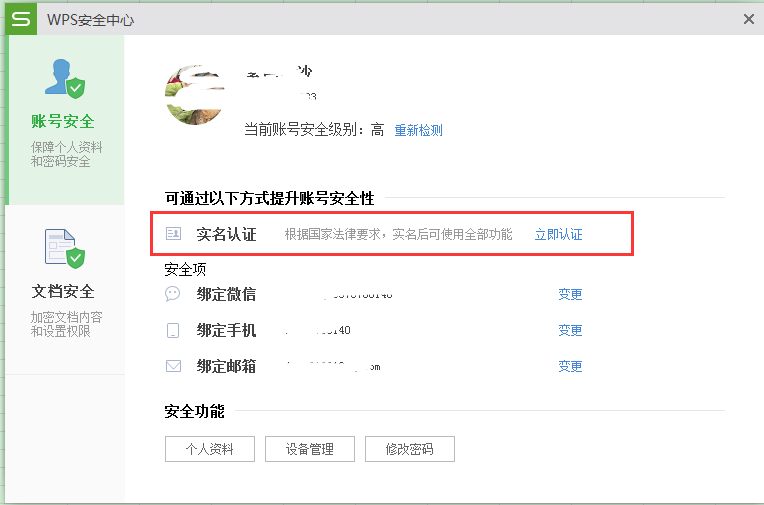This screenshot has height=505, width=764.
Task: Click 变更 in the 绑定邮箱 row
Action: pos(570,366)
